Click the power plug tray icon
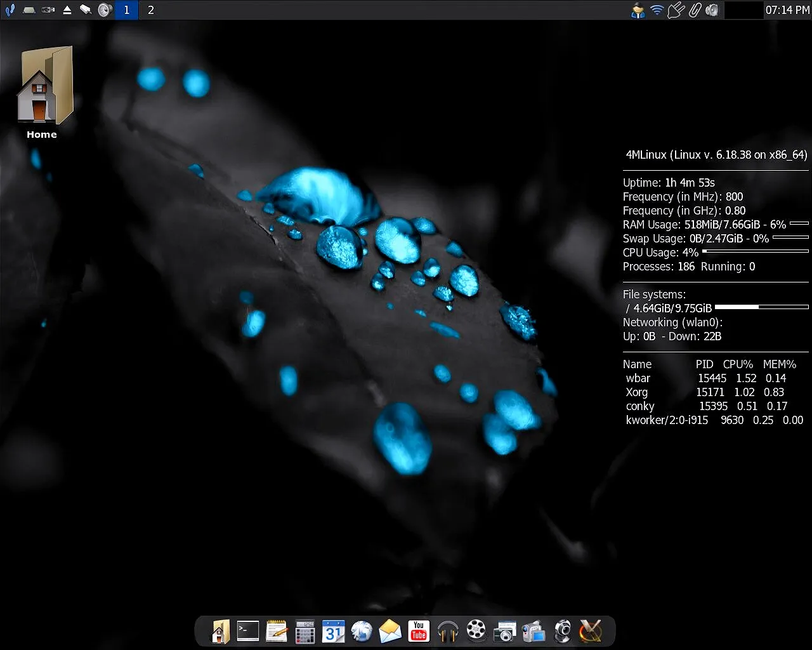This screenshot has height=650, width=812. pyautogui.click(x=676, y=10)
